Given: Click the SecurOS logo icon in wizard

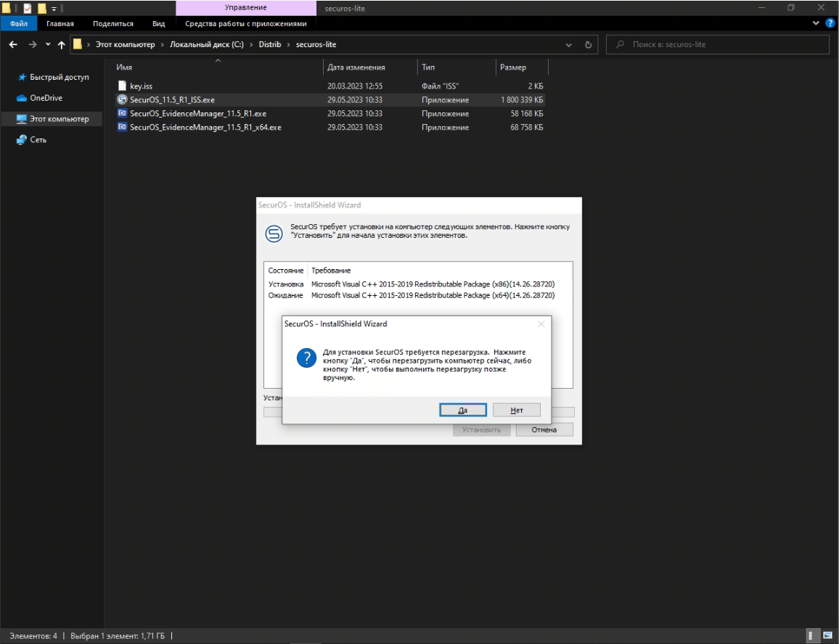Looking at the screenshot, I should coord(274,234).
